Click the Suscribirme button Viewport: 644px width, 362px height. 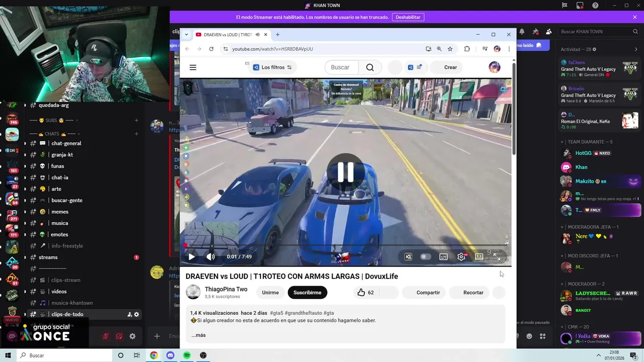point(307,292)
